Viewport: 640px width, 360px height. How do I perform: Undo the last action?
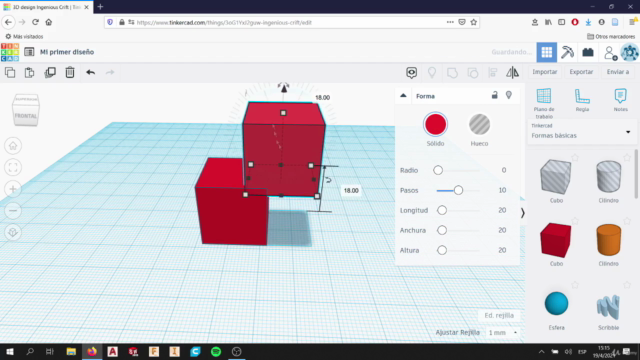click(x=91, y=73)
